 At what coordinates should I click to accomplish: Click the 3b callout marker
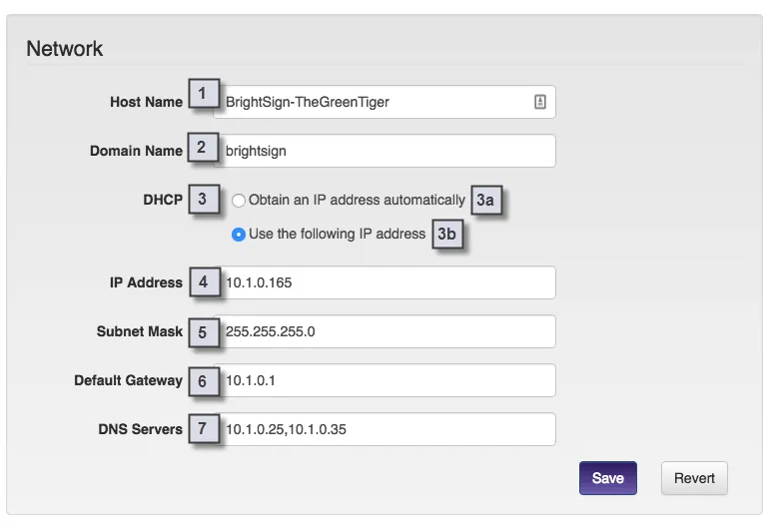(x=447, y=234)
